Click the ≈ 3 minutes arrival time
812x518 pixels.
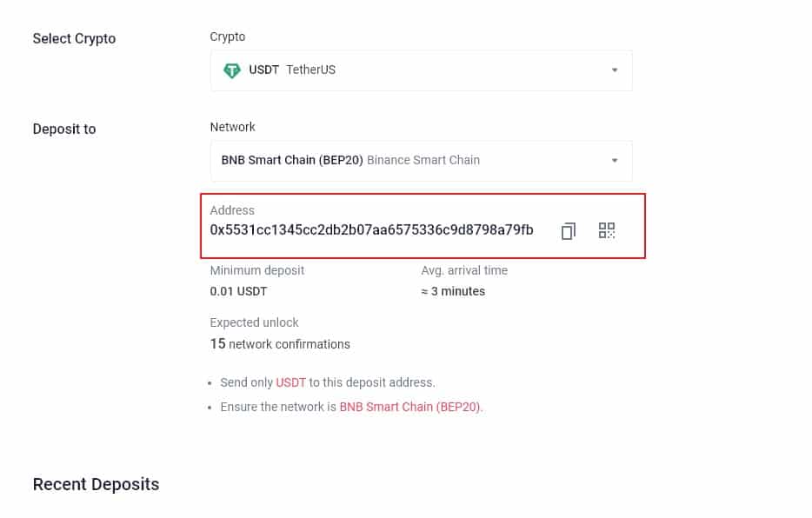(453, 291)
